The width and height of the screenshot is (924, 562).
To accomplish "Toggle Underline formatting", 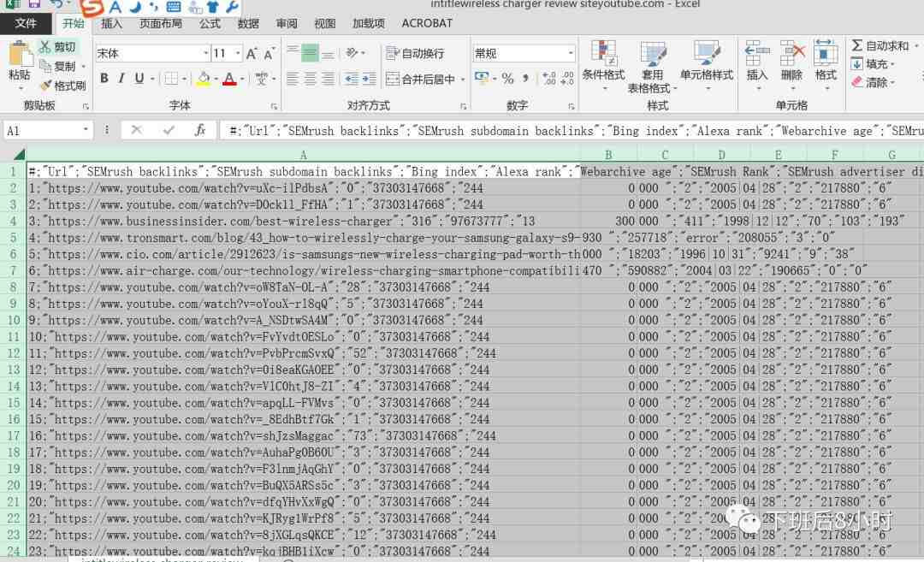I will [x=139, y=79].
